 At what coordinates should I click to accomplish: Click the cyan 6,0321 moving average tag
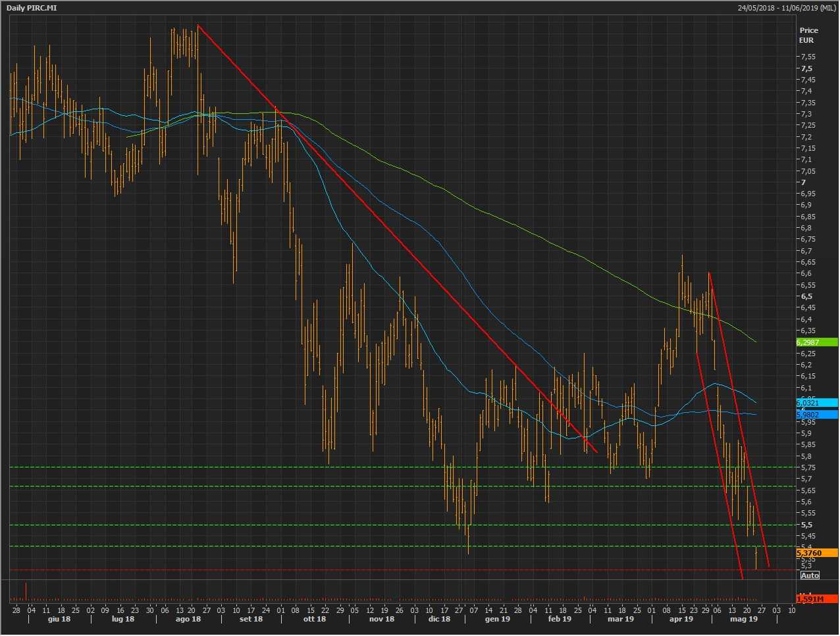(x=816, y=403)
